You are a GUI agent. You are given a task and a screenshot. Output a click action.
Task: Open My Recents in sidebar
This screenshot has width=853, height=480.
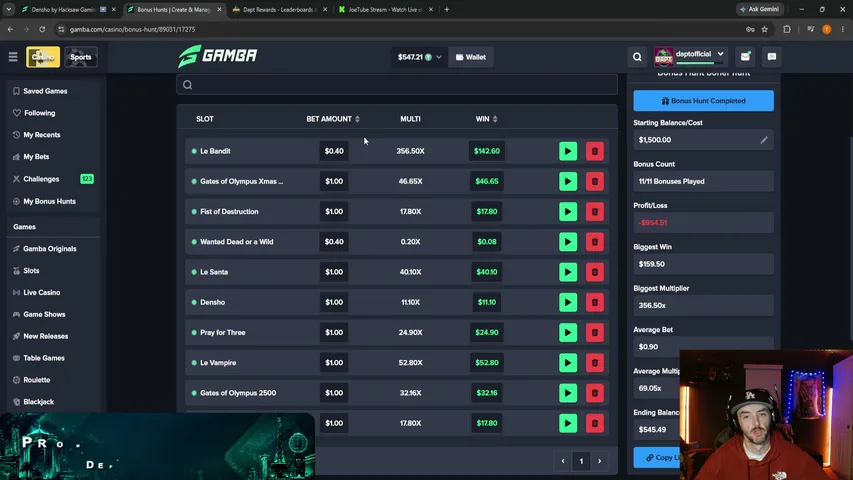point(41,134)
